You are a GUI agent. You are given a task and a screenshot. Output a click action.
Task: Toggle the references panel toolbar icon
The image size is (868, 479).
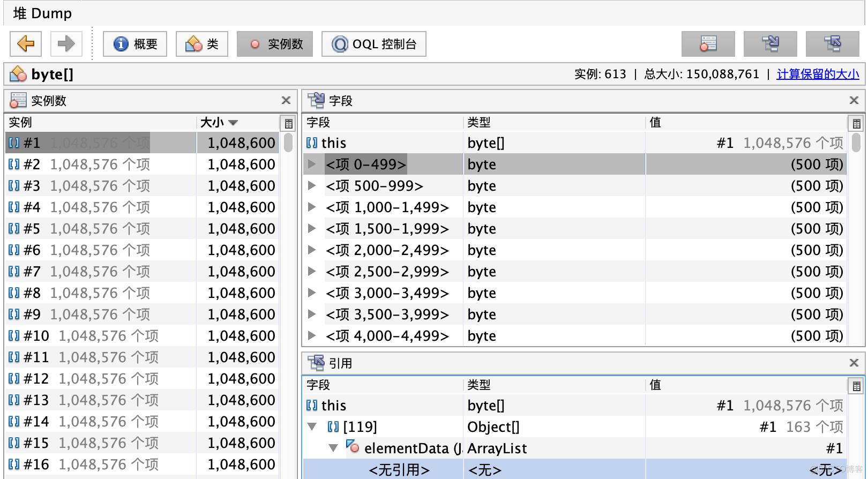pos(833,44)
